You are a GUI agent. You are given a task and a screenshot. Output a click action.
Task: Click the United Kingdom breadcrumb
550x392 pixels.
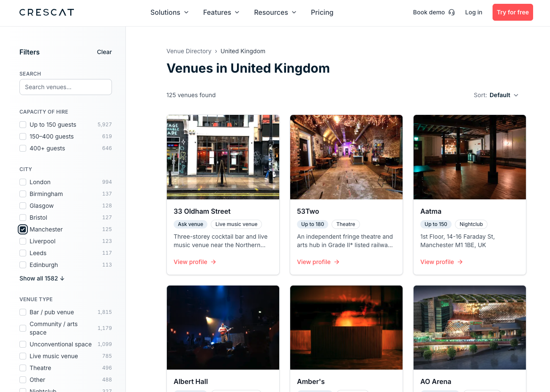(x=243, y=51)
